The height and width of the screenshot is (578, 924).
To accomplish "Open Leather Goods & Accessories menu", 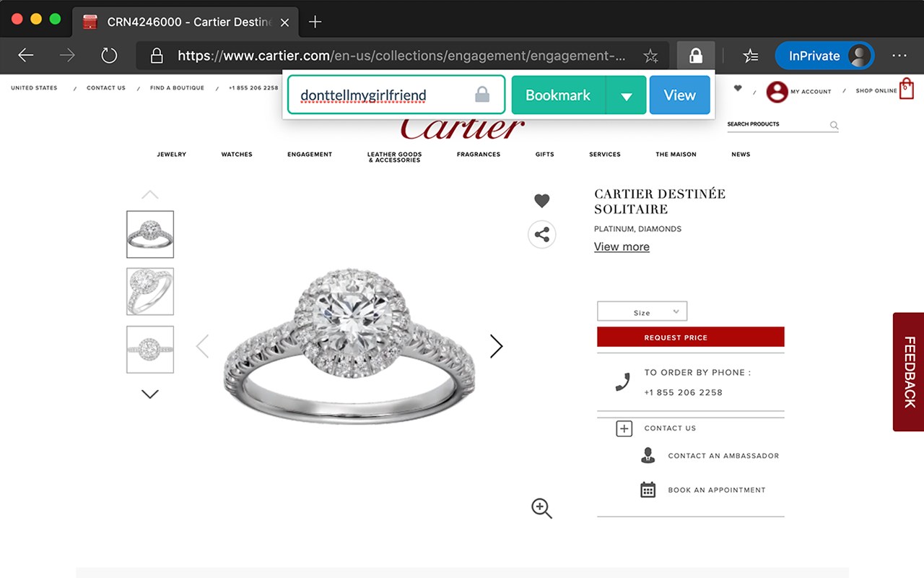I will click(x=394, y=157).
